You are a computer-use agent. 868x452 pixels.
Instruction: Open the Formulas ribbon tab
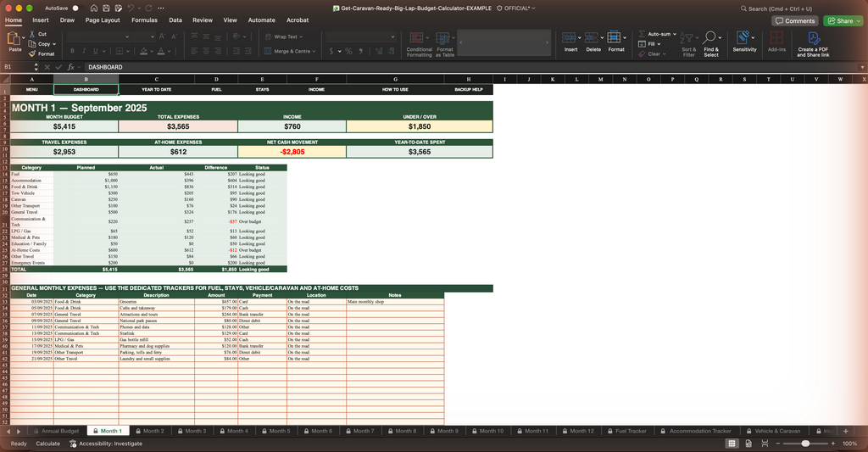[x=144, y=20]
